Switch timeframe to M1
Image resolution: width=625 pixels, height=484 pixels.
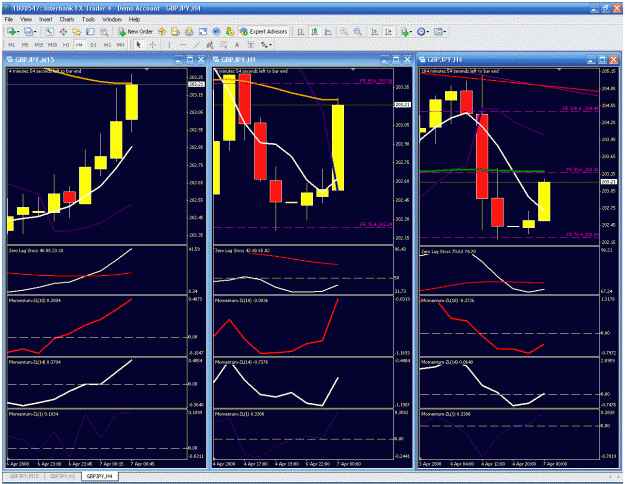pyautogui.click(x=12, y=45)
